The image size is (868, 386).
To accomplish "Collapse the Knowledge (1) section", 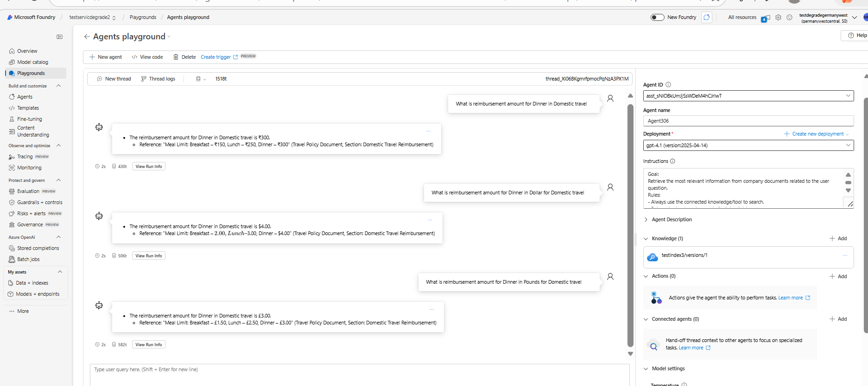I will tap(646, 239).
